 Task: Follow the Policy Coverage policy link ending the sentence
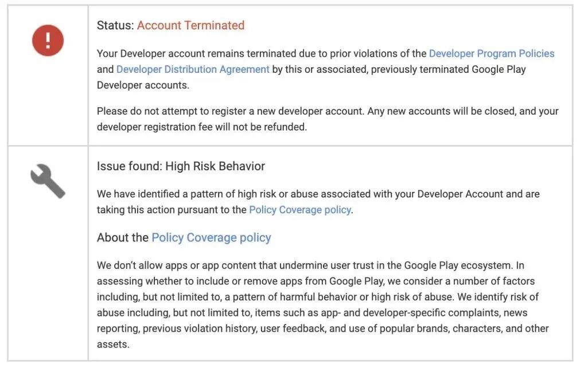coord(300,209)
